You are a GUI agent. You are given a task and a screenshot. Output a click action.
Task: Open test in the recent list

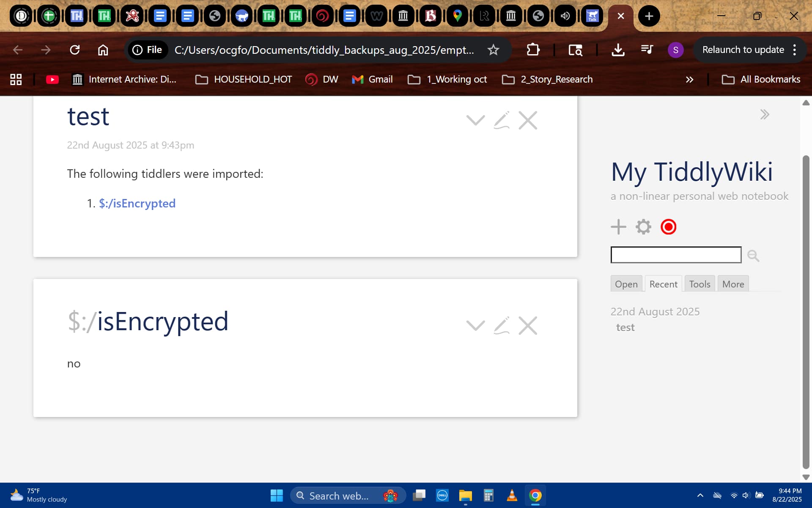point(625,328)
